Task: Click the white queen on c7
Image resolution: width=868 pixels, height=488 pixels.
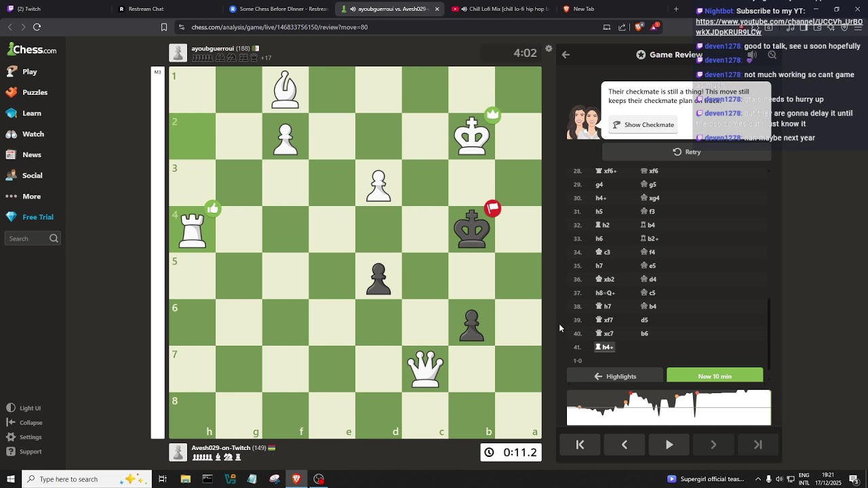Action: click(425, 369)
